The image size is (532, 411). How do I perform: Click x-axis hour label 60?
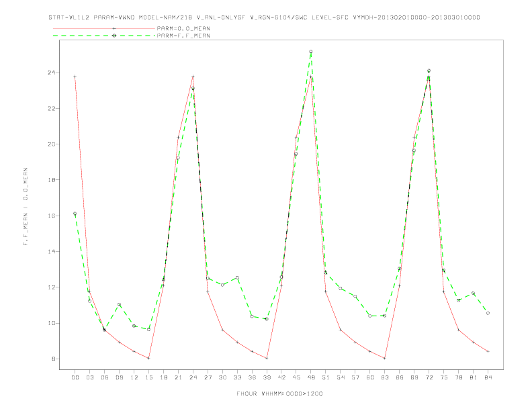pos(370,377)
